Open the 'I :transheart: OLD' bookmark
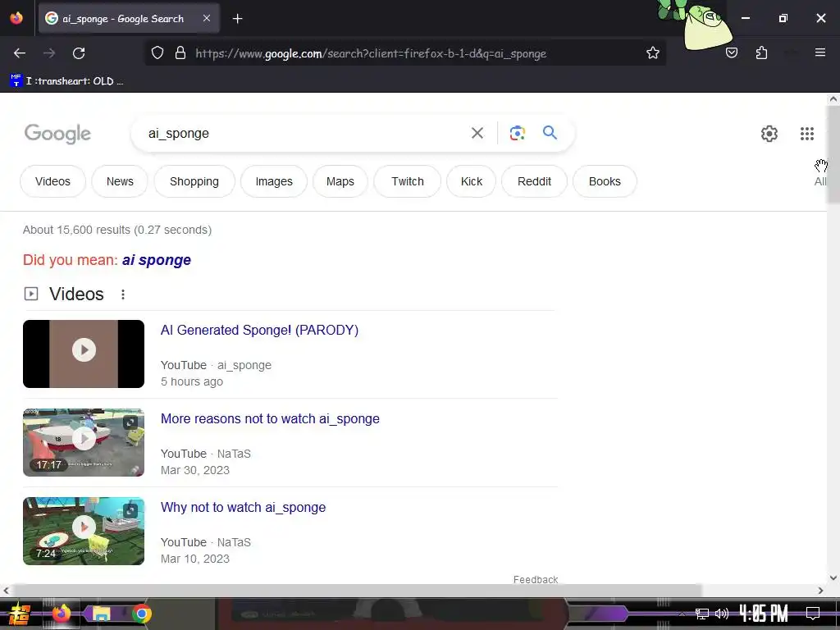 [x=67, y=81]
